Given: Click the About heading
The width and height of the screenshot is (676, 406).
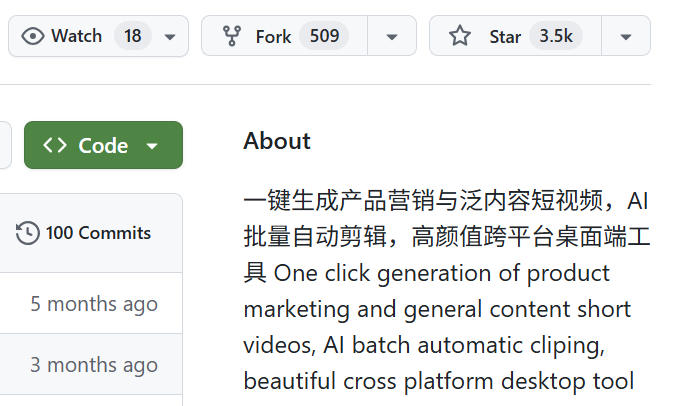Looking at the screenshot, I should 277,141.
